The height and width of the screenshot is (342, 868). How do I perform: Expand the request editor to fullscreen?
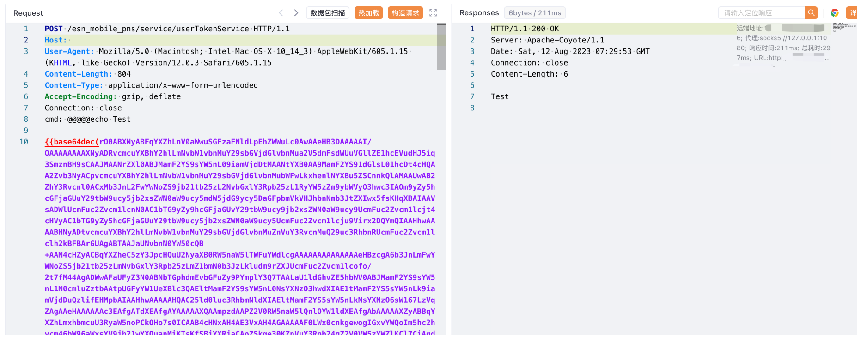[x=433, y=13]
